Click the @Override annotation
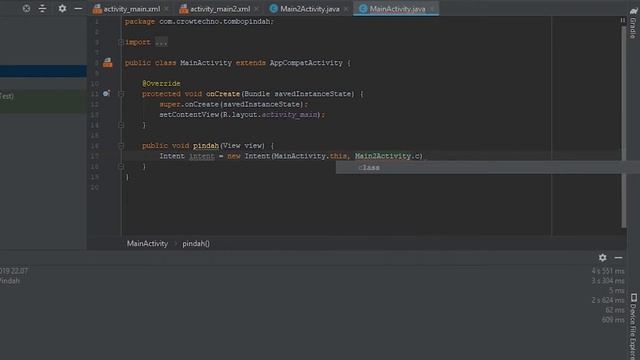The width and height of the screenshot is (640, 360). point(161,83)
